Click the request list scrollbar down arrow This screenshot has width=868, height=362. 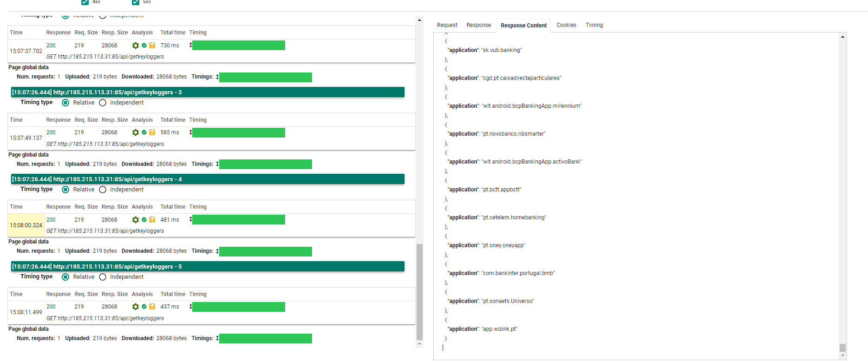(420, 344)
